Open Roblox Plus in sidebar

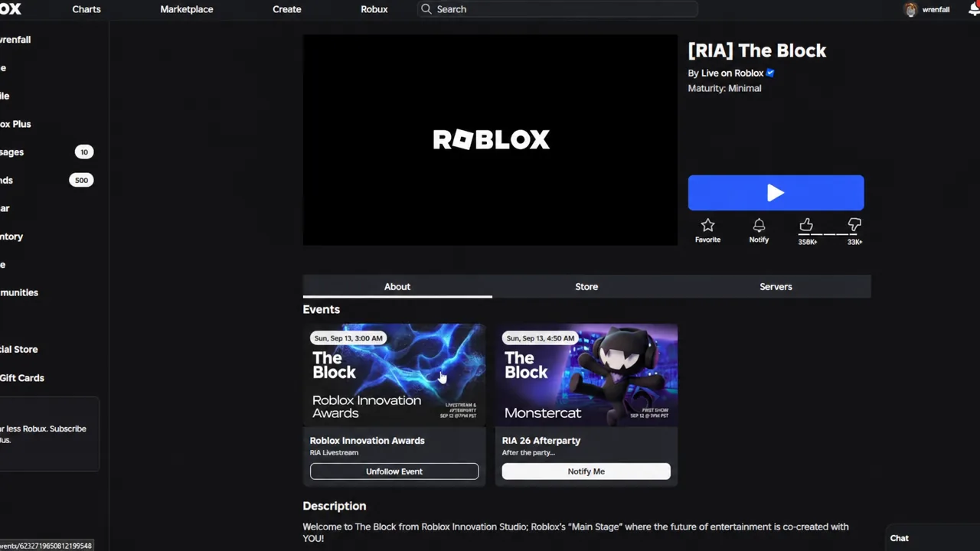pos(15,124)
